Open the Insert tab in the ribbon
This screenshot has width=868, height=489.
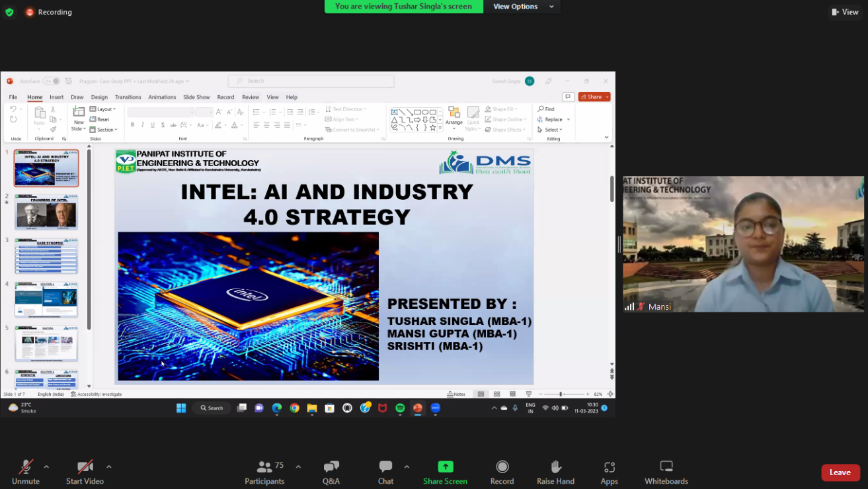point(57,97)
